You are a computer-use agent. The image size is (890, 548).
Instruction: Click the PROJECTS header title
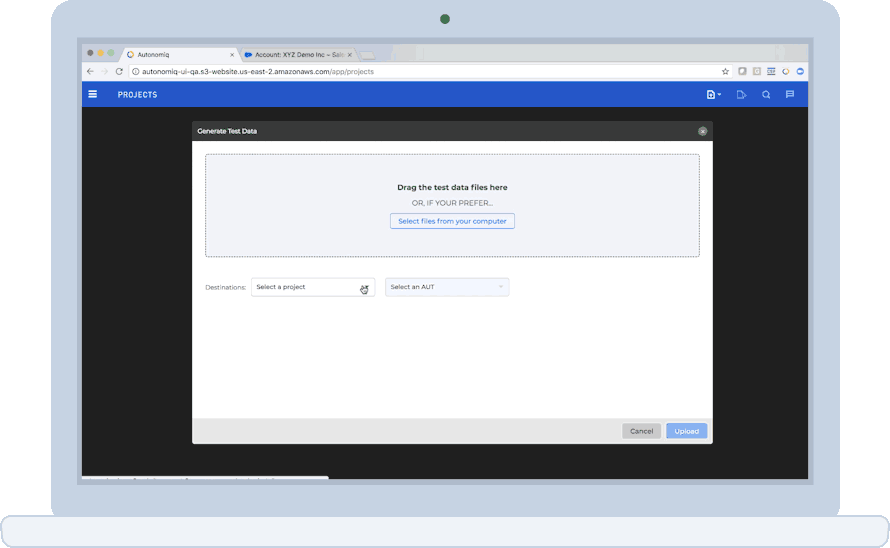pos(137,95)
